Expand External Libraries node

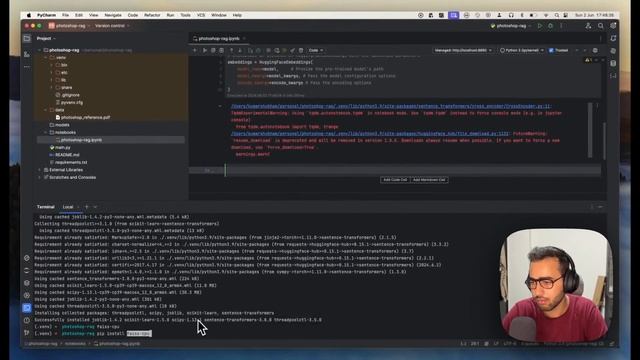click(40, 170)
